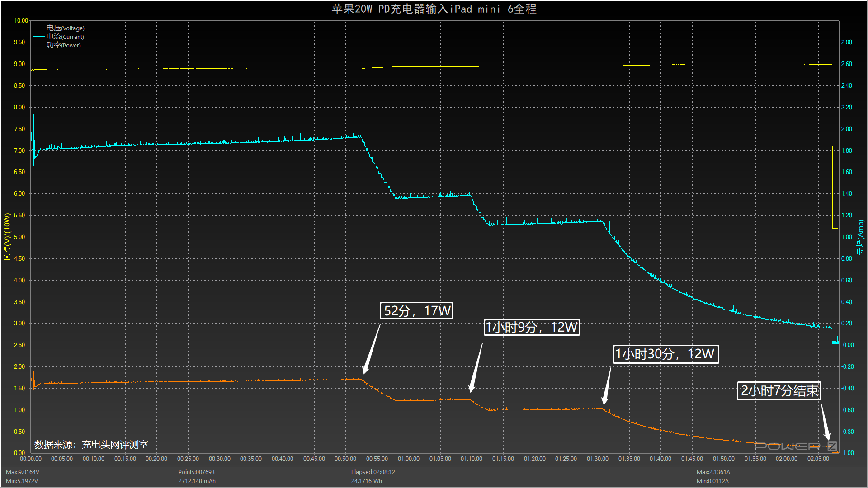
Task: Click the 2.00 ampere axis label
Action: [x=846, y=129]
